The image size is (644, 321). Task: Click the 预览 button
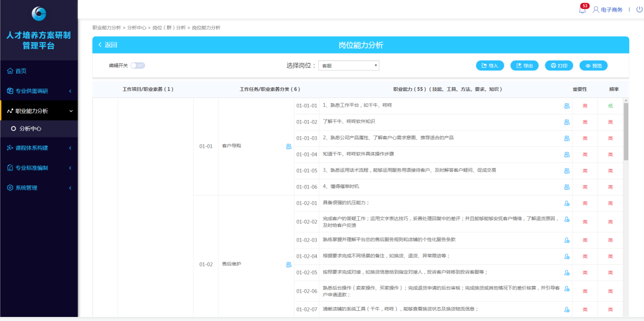tap(593, 66)
